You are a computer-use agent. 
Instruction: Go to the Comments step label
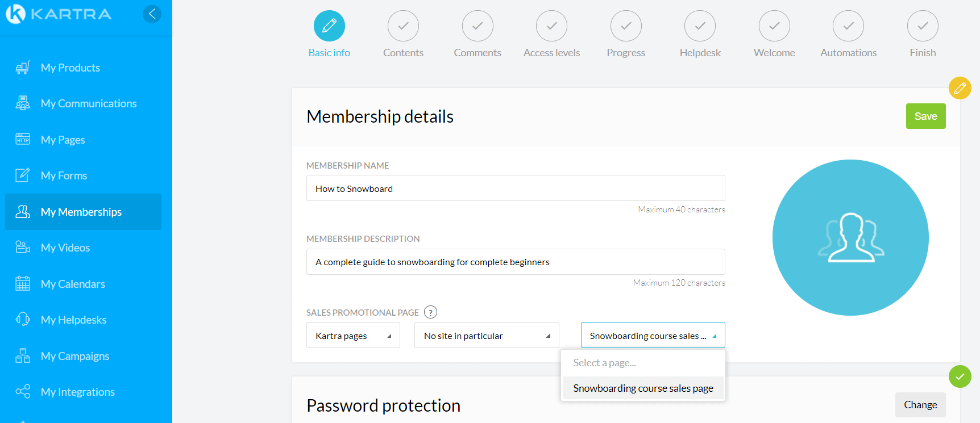(x=477, y=53)
